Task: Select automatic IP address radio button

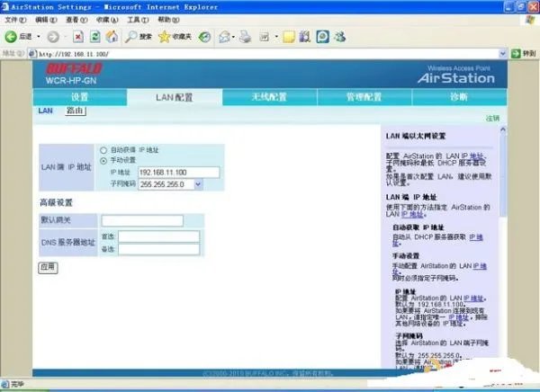Action: 103,150
